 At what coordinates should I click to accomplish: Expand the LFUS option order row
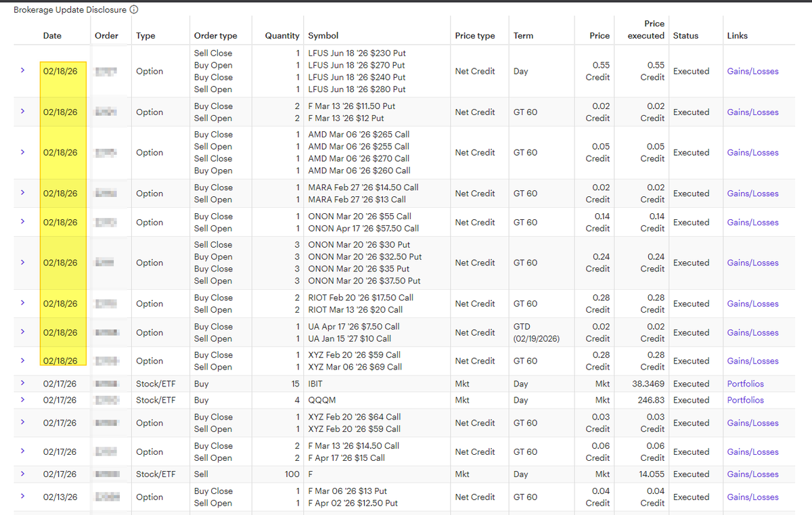click(x=22, y=70)
